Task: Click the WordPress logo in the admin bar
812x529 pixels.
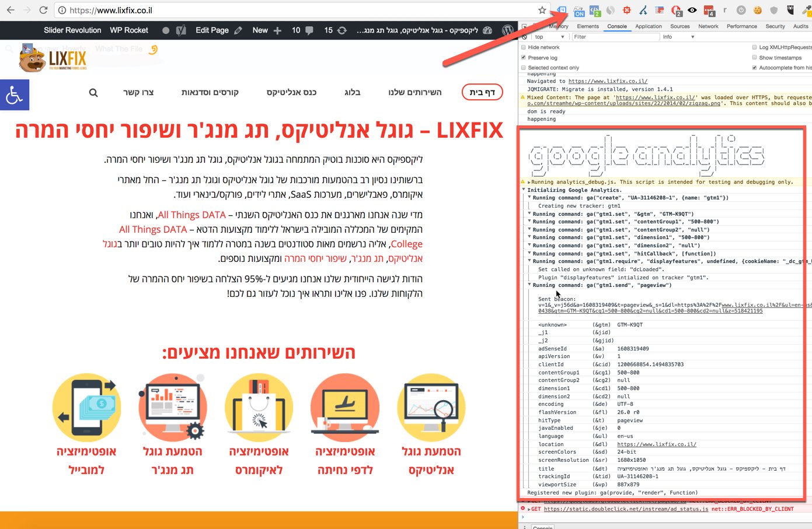Action: 508,30
